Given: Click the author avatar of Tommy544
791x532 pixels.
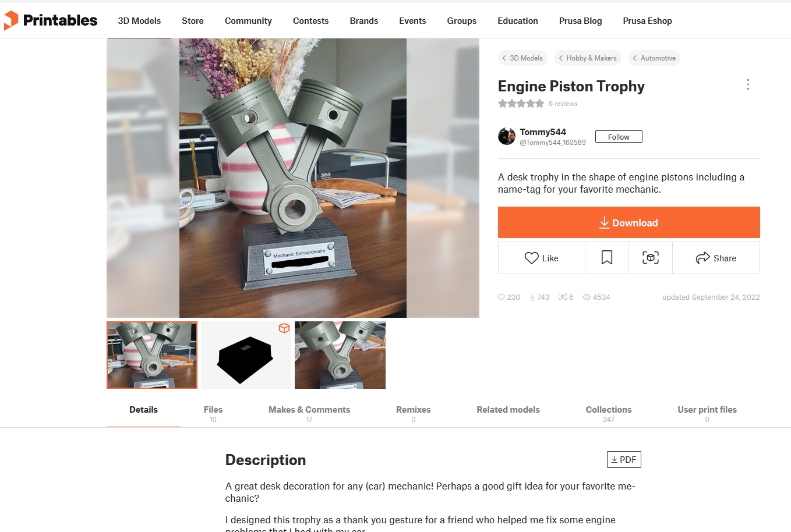Looking at the screenshot, I should tap(507, 136).
